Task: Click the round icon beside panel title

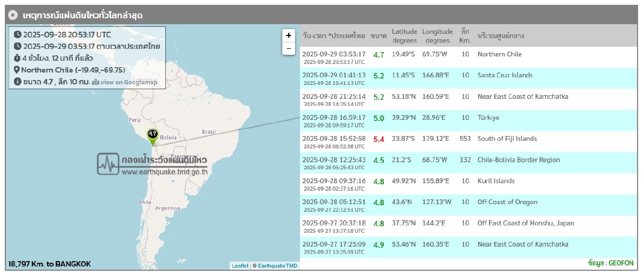Action: (14, 15)
